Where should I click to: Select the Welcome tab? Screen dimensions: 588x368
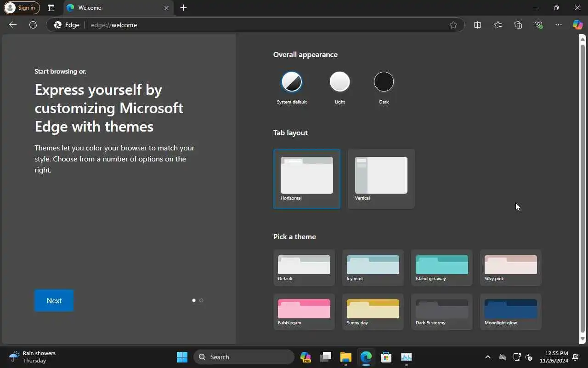click(118, 8)
